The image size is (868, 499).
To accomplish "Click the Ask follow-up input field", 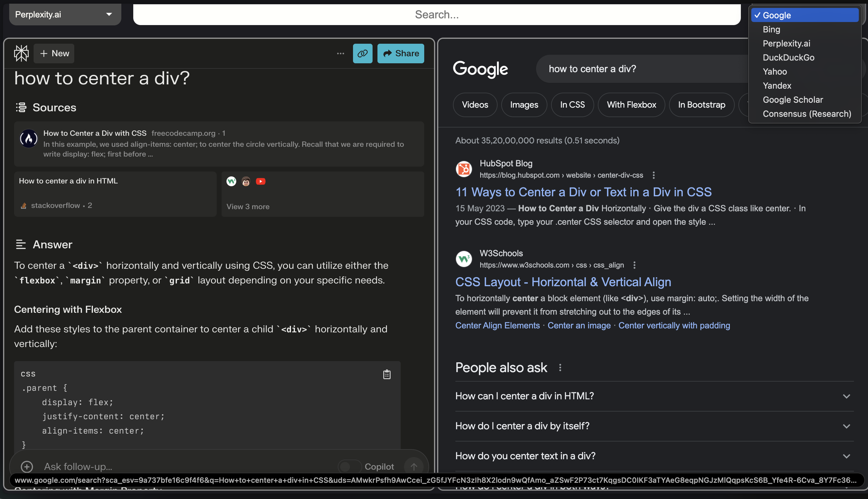I will [x=185, y=467].
